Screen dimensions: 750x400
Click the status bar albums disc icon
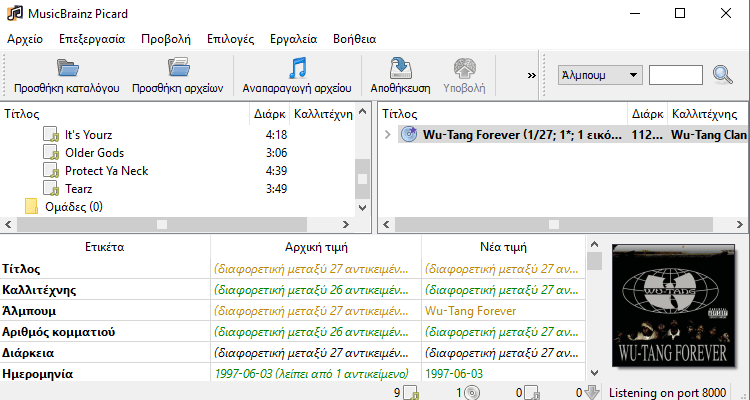coord(473,393)
